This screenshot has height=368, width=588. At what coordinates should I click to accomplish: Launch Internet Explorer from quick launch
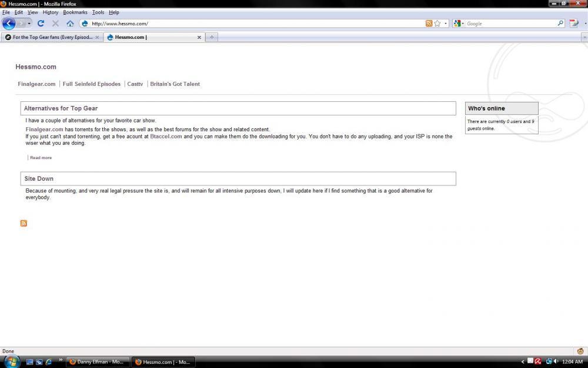(x=48, y=362)
